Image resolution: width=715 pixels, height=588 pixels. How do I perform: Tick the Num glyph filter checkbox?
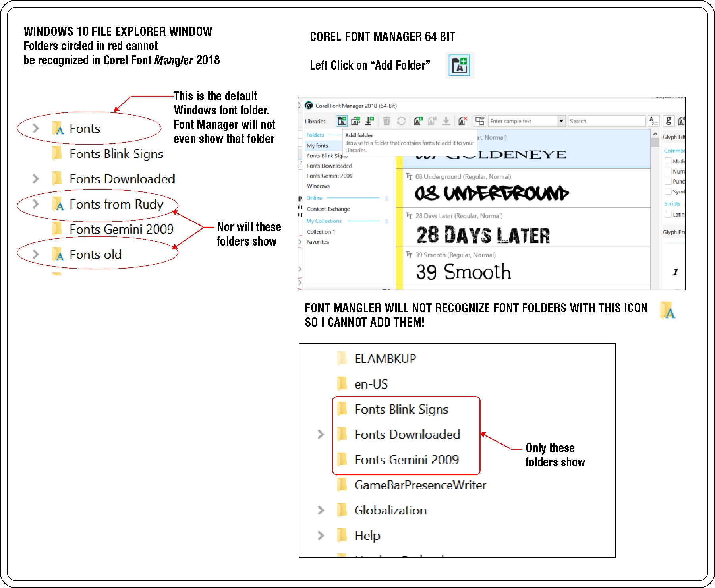tap(668, 171)
